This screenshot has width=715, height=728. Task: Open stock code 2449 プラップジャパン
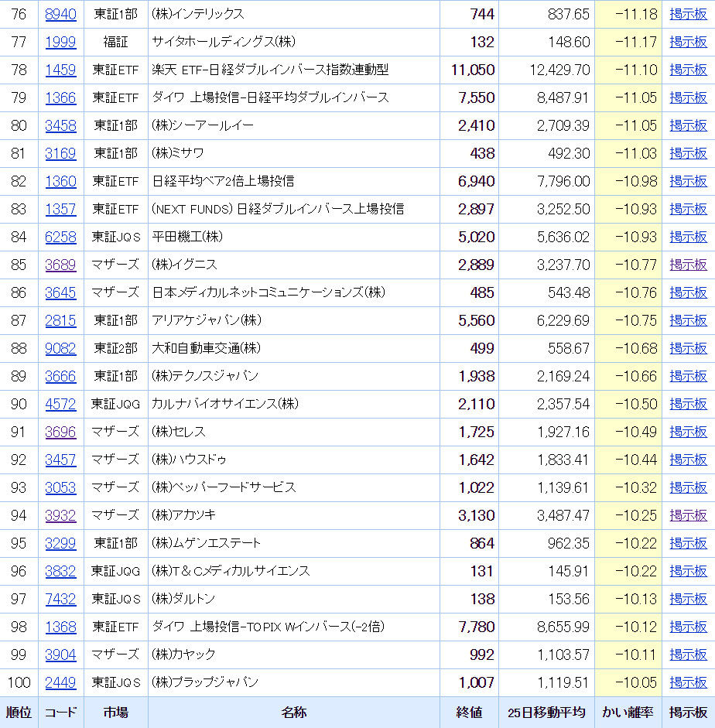pos(60,683)
